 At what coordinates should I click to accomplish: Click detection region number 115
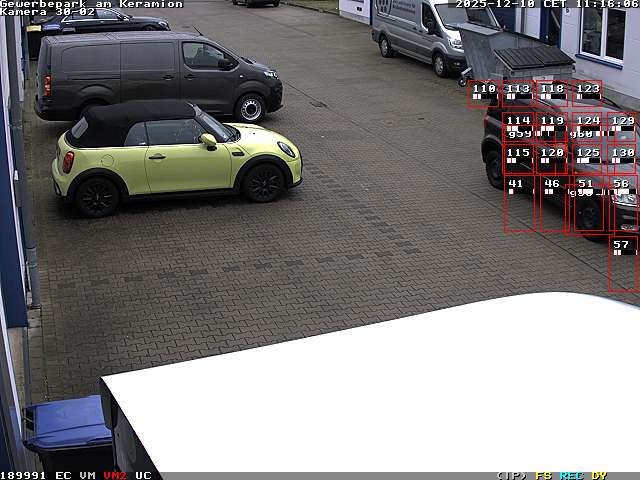[518, 158]
